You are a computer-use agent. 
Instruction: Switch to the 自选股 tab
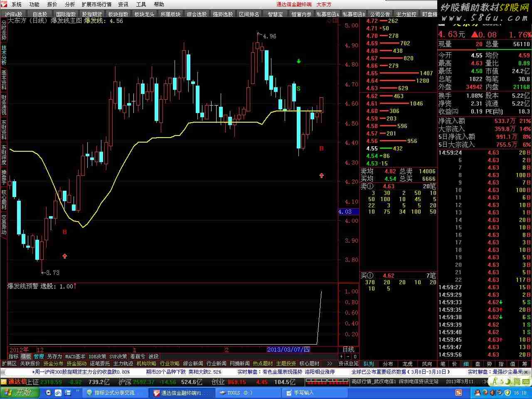pyautogui.click(x=40, y=14)
